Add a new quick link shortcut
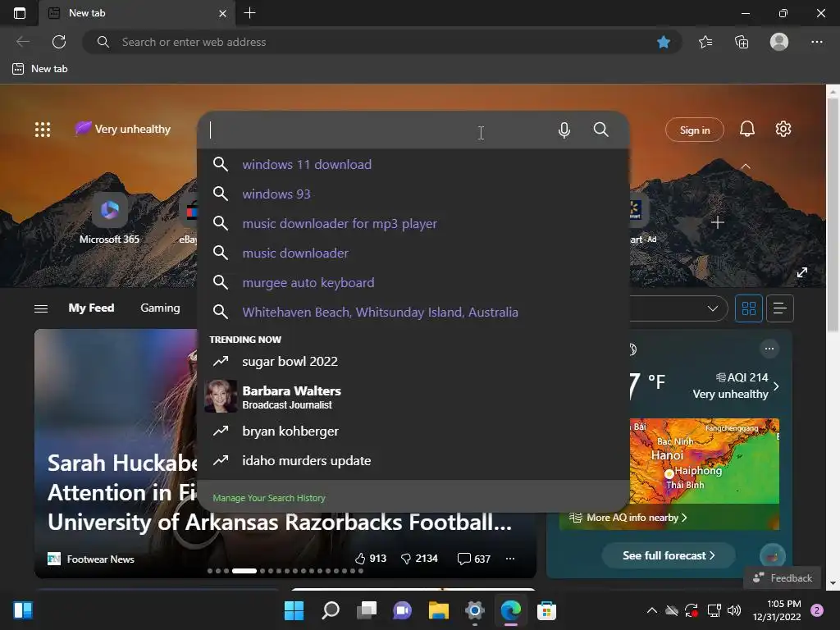840x630 pixels. 717,222
